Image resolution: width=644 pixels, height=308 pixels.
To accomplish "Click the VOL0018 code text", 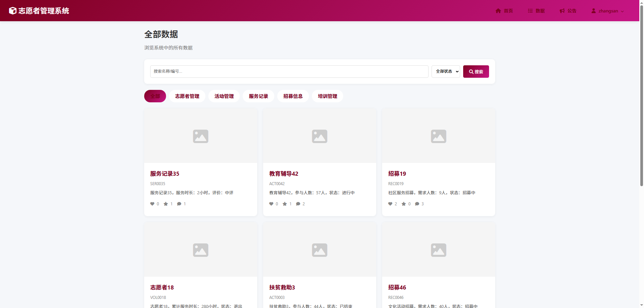I will pyautogui.click(x=158, y=298).
